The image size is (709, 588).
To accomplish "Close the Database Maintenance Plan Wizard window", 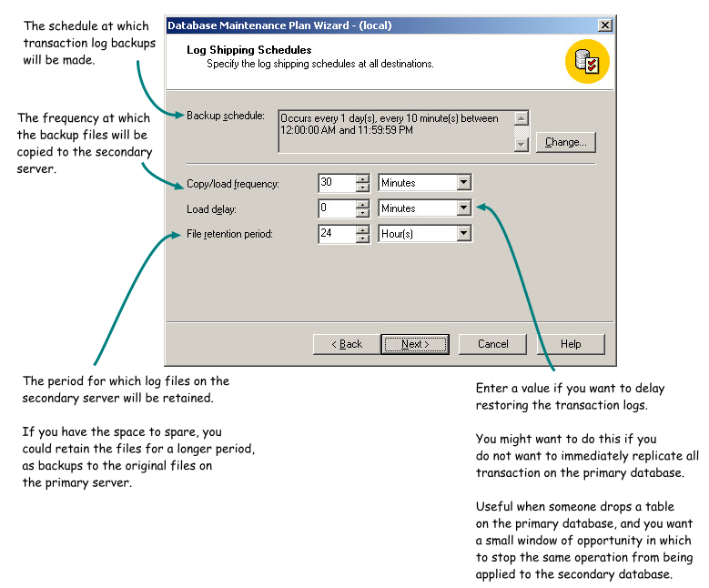I will (605, 25).
